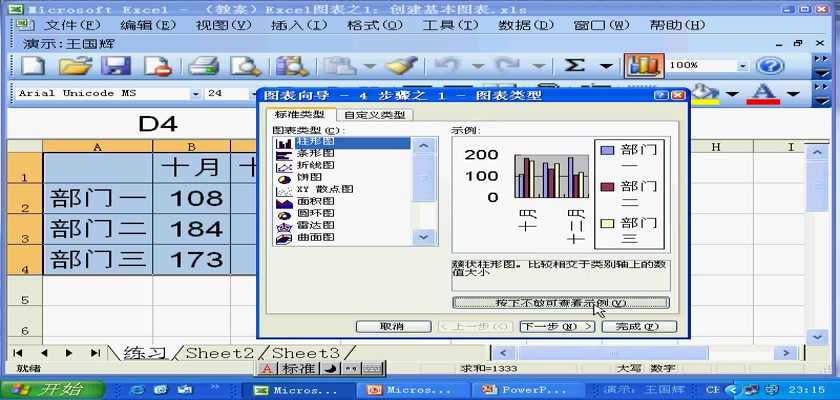The width and height of the screenshot is (840, 400).
Task: Switch to the Sheet2 worksheet tab
Action: (x=219, y=353)
